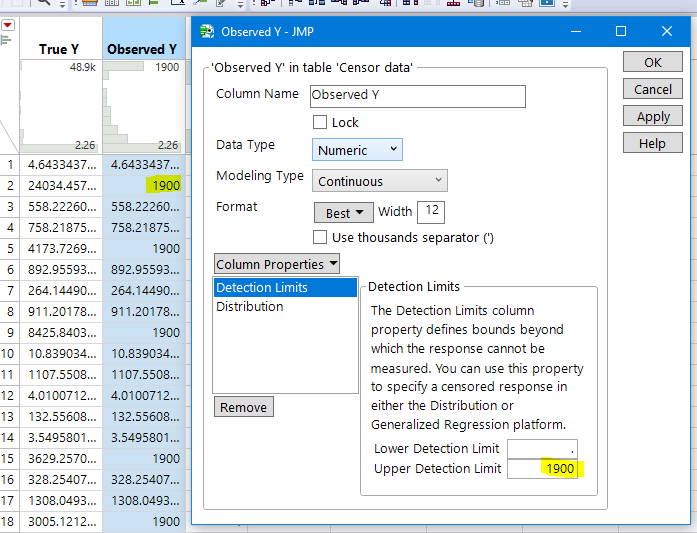The image size is (697, 533).
Task: Click the Lower Detection Limit field
Action: point(542,449)
